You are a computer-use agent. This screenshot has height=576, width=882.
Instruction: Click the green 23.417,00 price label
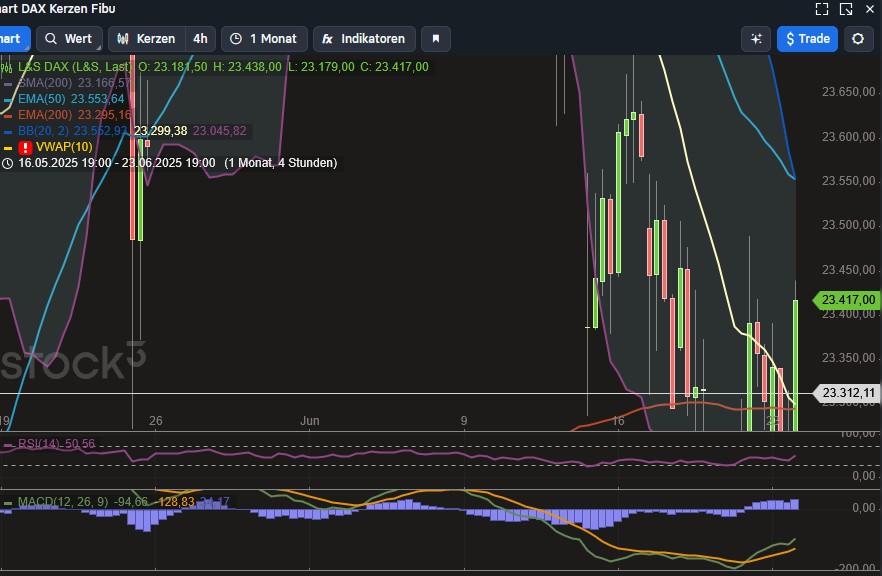pyautogui.click(x=847, y=299)
